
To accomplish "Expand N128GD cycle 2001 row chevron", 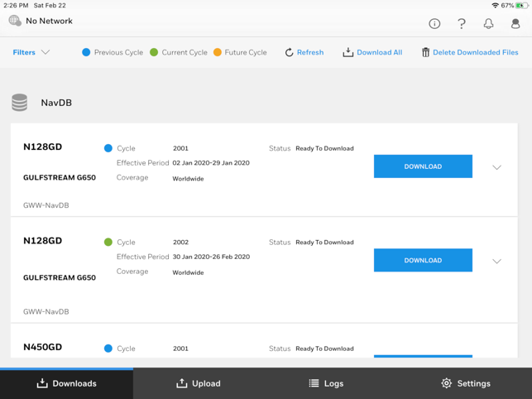I will point(496,167).
